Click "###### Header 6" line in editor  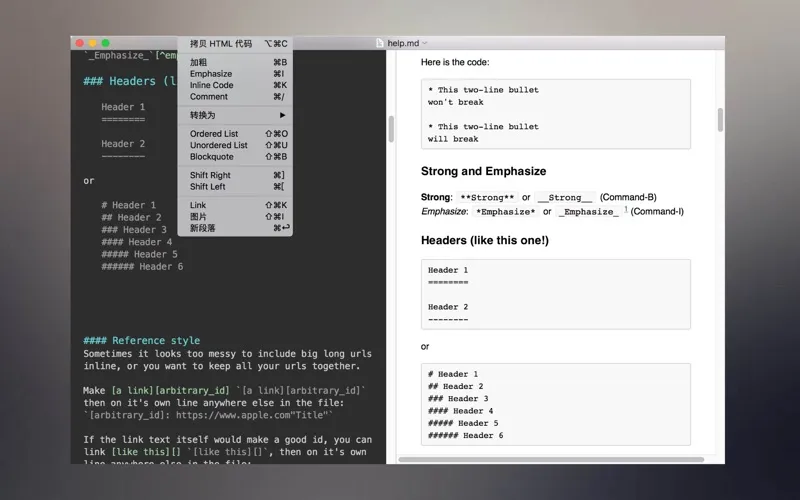pyautogui.click(x=142, y=266)
